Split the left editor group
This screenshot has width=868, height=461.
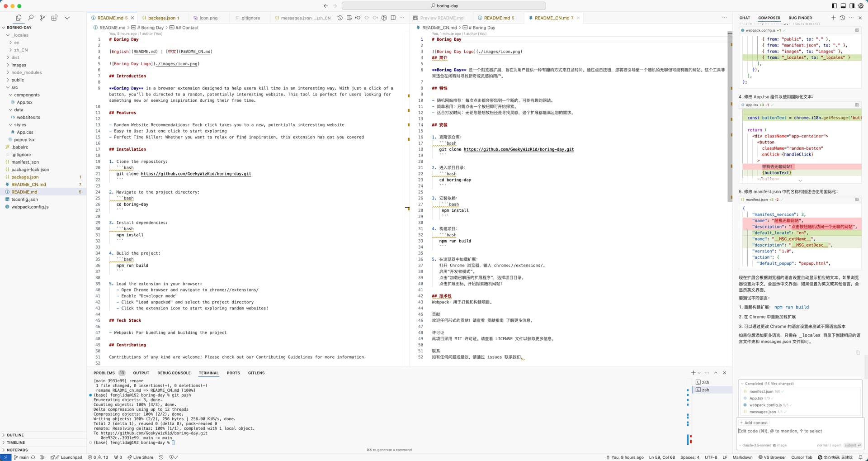point(393,18)
